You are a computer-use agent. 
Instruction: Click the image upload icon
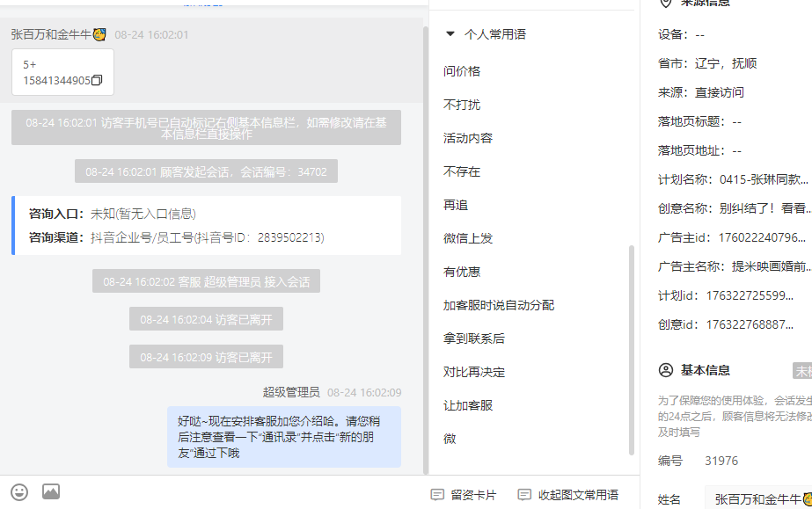[x=51, y=491]
